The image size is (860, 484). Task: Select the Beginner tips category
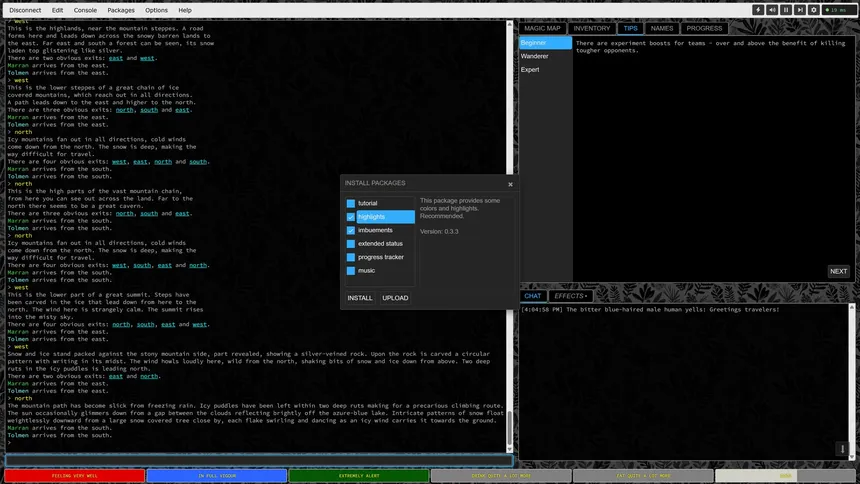545,43
